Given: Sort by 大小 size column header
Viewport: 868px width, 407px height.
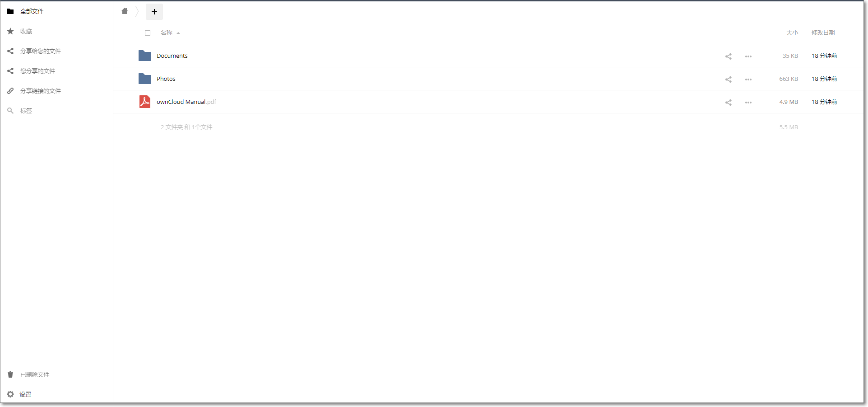Looking at the screenshot, I should pos(792,33).
